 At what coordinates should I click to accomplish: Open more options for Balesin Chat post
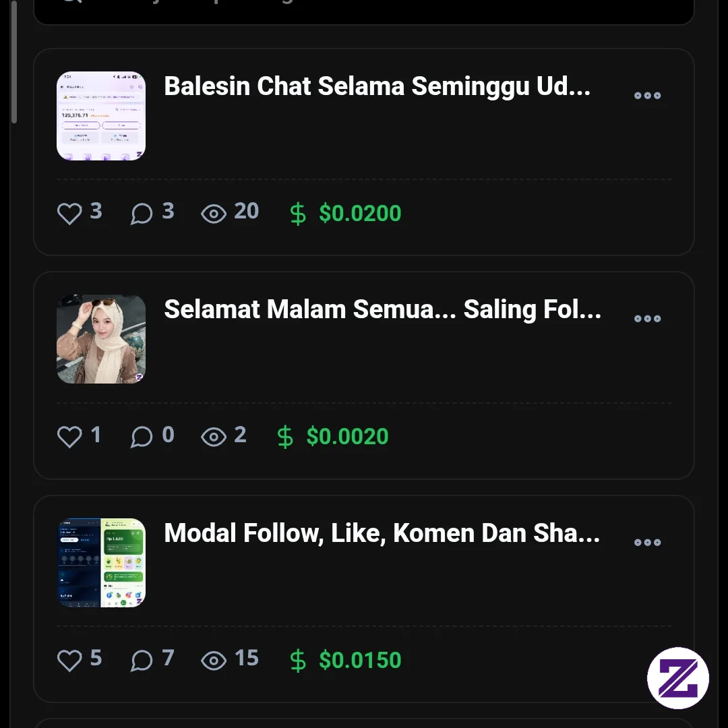point(647,96)
